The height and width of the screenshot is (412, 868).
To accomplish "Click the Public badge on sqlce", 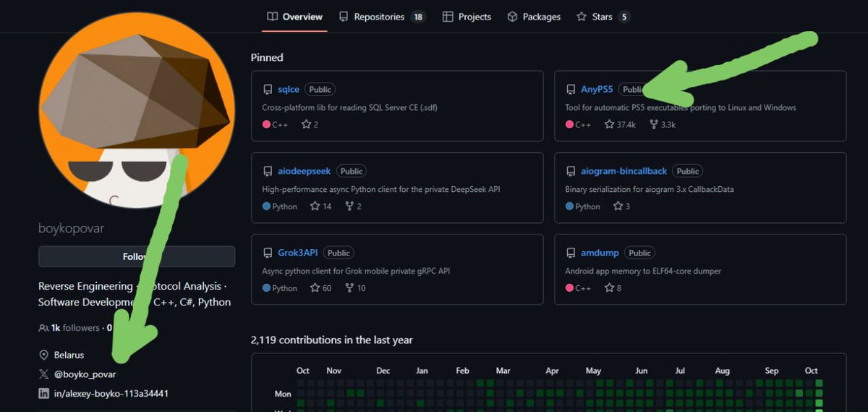I will [320, 90].
